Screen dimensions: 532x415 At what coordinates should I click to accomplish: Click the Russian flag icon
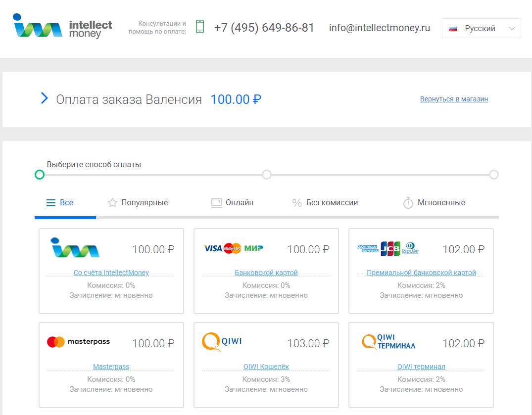point(453,29)
